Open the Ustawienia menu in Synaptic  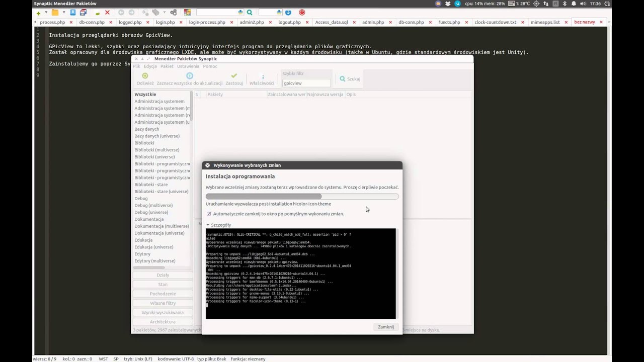(x=188, y=66)
